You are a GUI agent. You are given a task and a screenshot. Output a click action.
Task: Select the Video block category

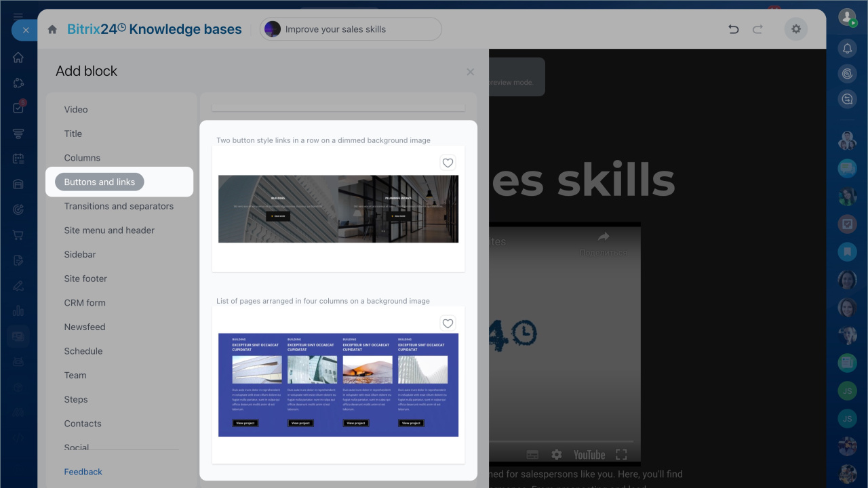coord(76,109)
